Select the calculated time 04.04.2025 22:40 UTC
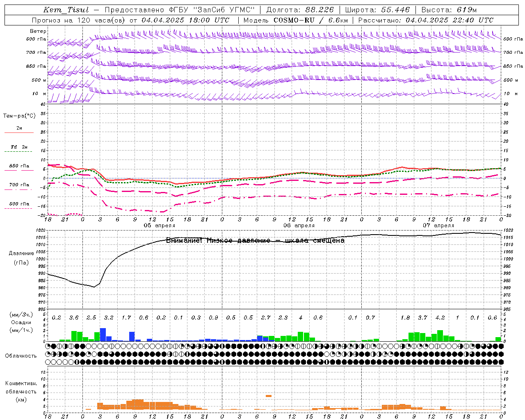 coord(450,20)
